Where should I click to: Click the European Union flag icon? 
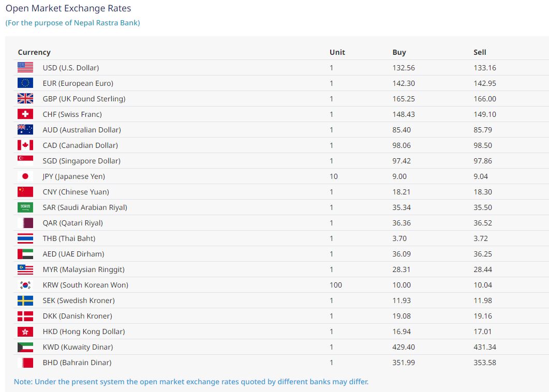[x=25, y=83]
